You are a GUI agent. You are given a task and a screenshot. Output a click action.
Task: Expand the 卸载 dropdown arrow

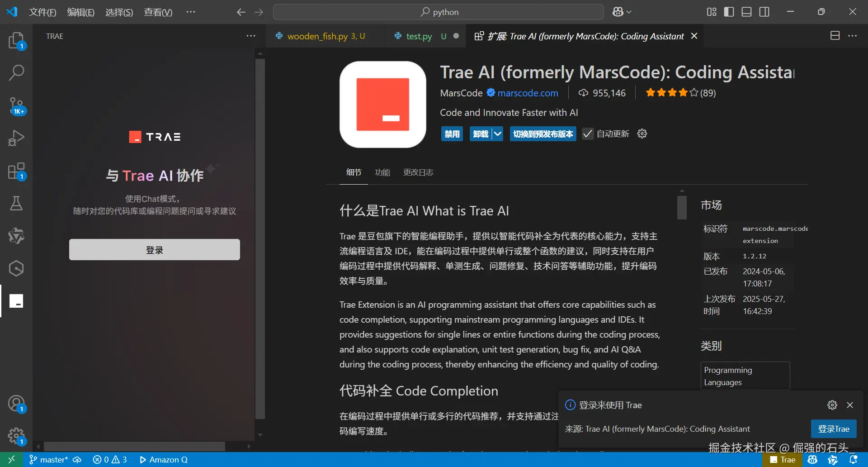498,134
